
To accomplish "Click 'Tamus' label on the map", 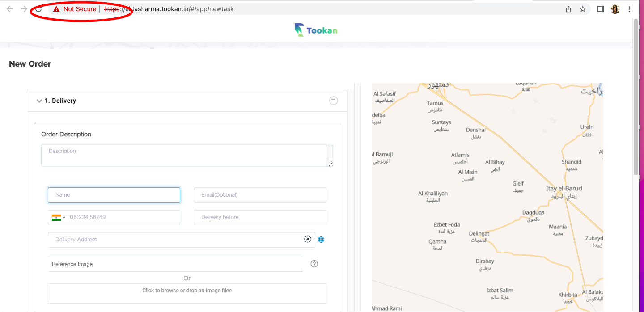I will 435,103.
